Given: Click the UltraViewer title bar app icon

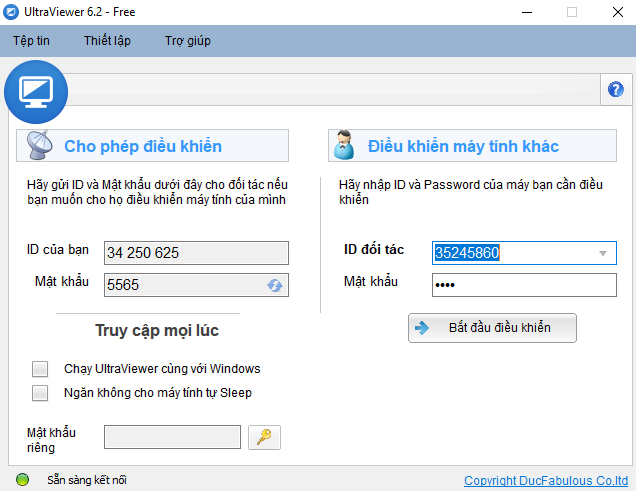Looking at the screenshot, I should 12,12.
